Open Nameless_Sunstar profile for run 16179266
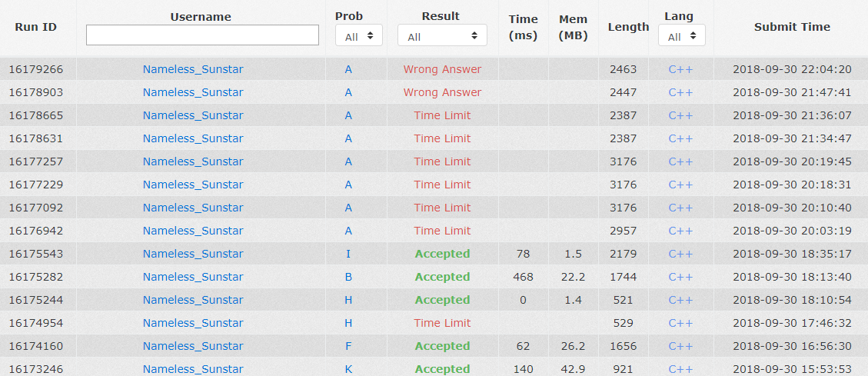Screen dimensions: 868x376 193,69
